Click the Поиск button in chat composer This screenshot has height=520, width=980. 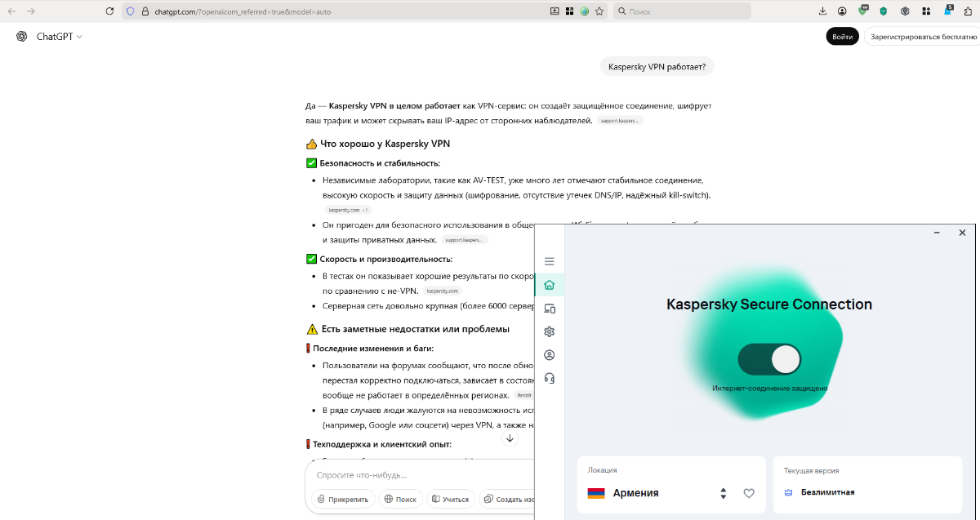tap(400, 499)
